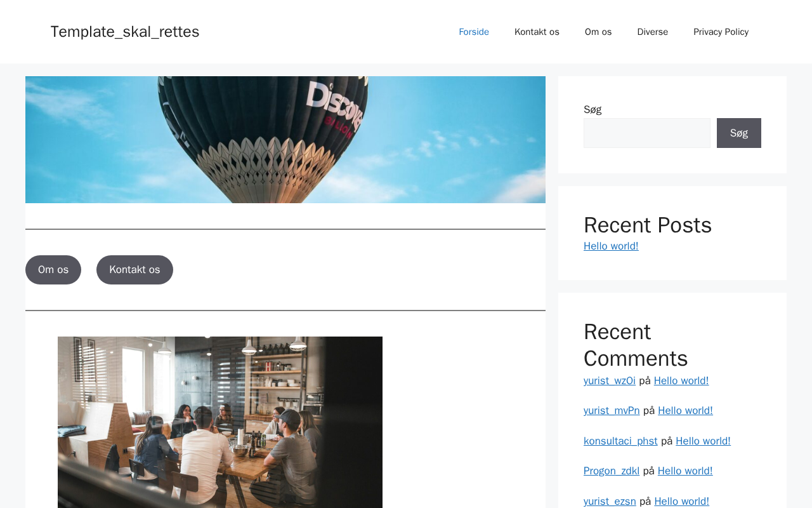
Task: Click the team meeting photo
Action: 220,422
